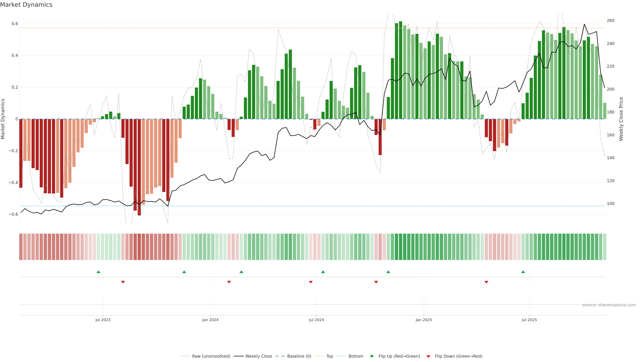This screenshot has height=362, width=644.
Task: Toggle the Bottom legend entry
Action: click(356, 356)
